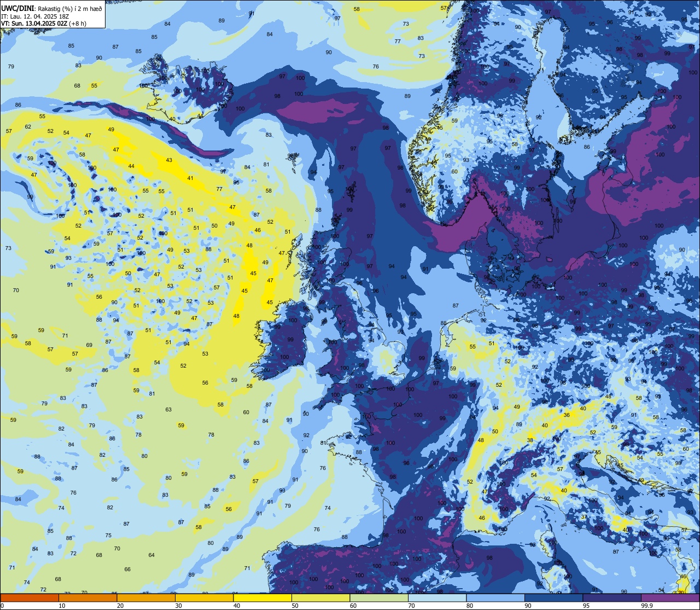Select the pale yellow 50–60 legend color

pyautogui.click(x=320, y=597)
